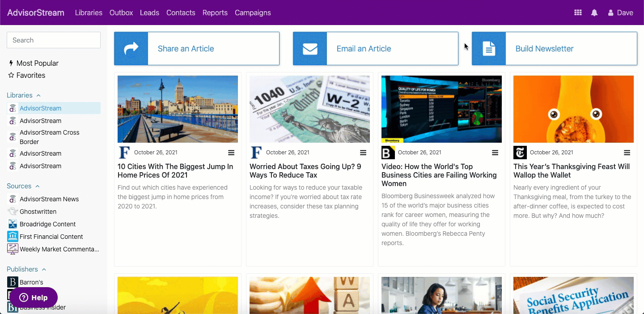Open options menu for Thanksgiving Feast article

tap(627, 153)
